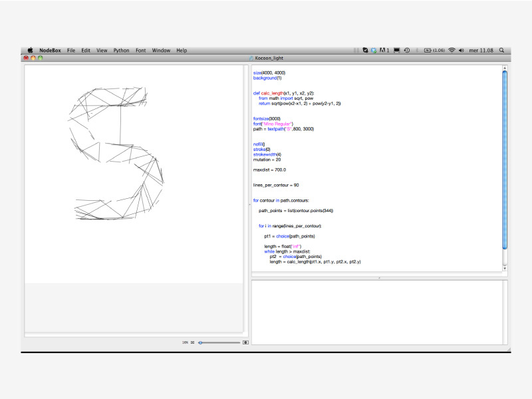This screenshot has height=399, width=532.
Task: Open the NodeBox application menu
Action: (x=51, y=51)
